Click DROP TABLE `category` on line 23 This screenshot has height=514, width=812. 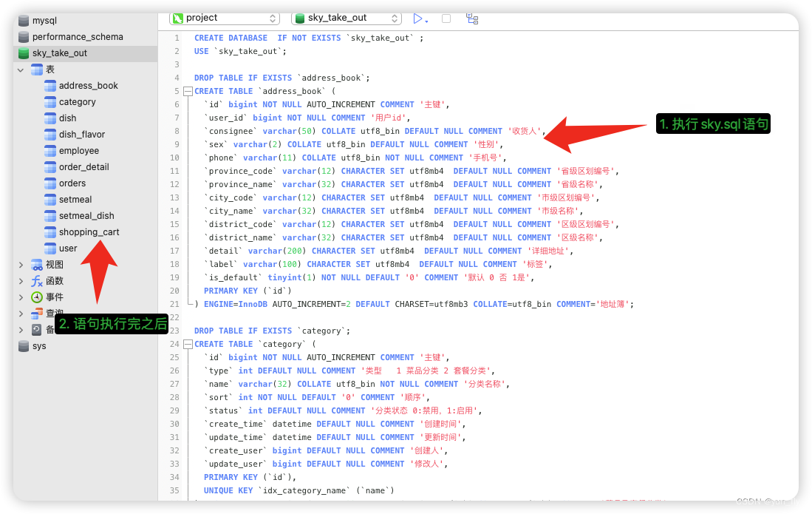coord(273,331)
